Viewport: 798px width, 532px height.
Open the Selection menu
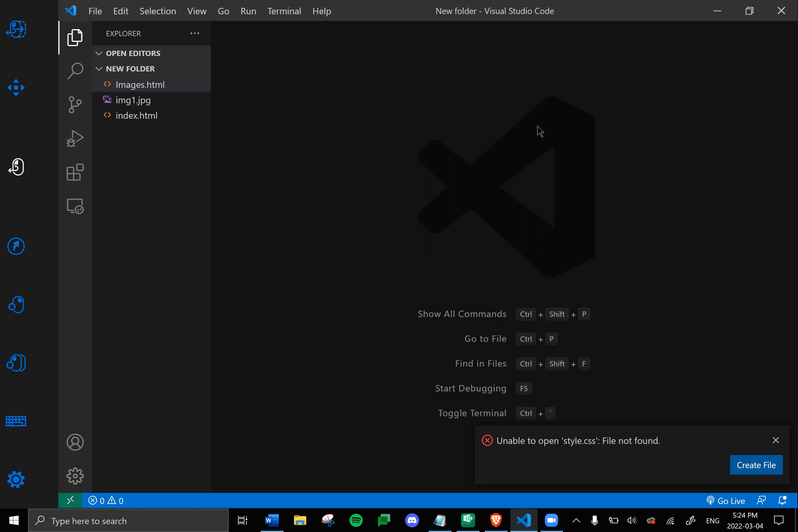pos(158,11)
